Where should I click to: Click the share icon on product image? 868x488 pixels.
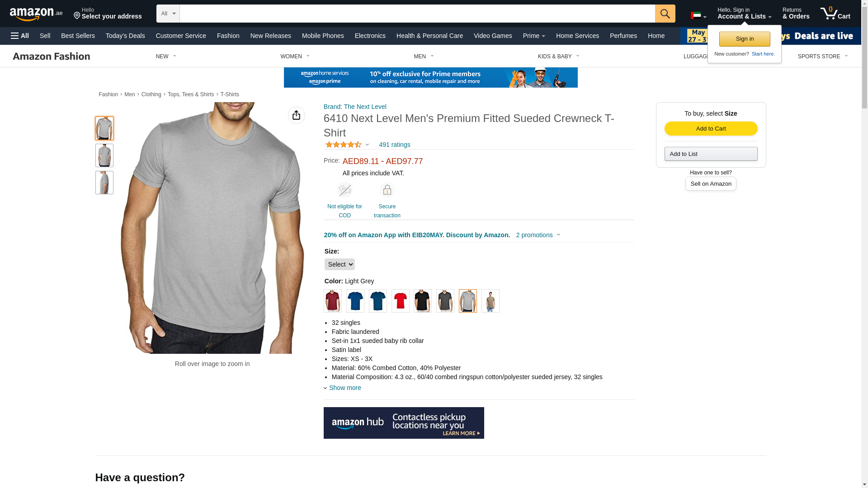point(297,115)
